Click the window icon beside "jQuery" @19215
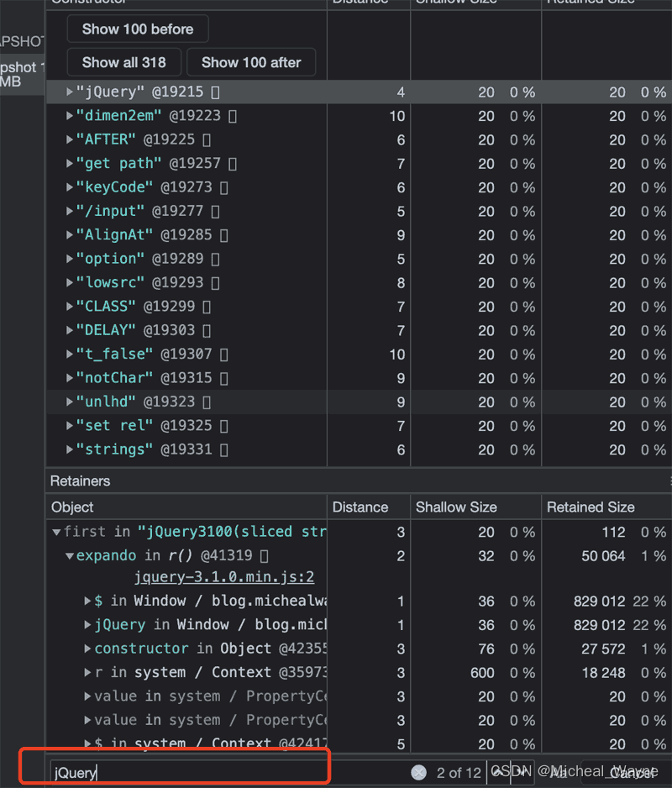 click(216, 92)
